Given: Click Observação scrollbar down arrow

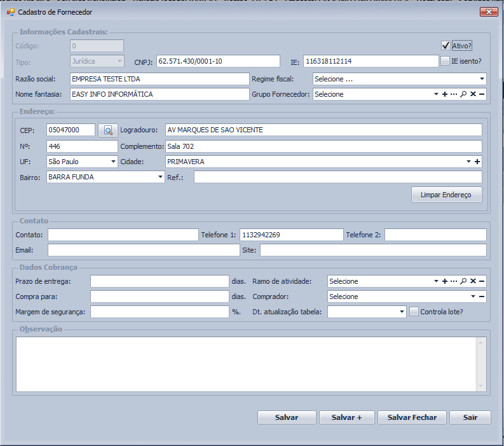Looking at the screenshot, I should (481, 386).
